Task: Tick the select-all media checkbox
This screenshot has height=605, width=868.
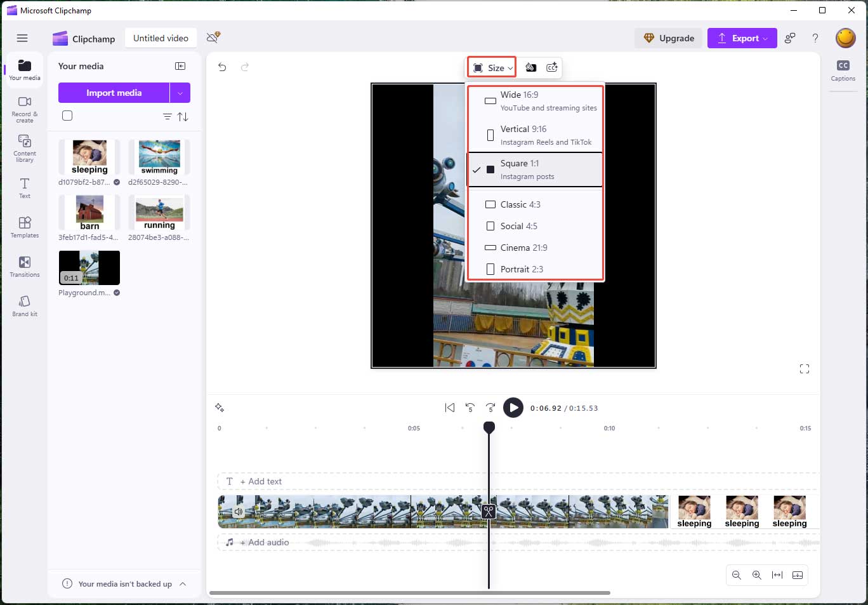Action: [67, 116]
